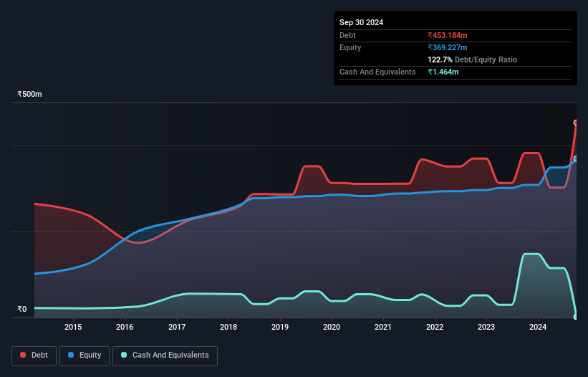Image resolution: width=588 pixels, height=377 pixels.
Task: Click teal dot in Cash legend
Action: pos(124,355)
